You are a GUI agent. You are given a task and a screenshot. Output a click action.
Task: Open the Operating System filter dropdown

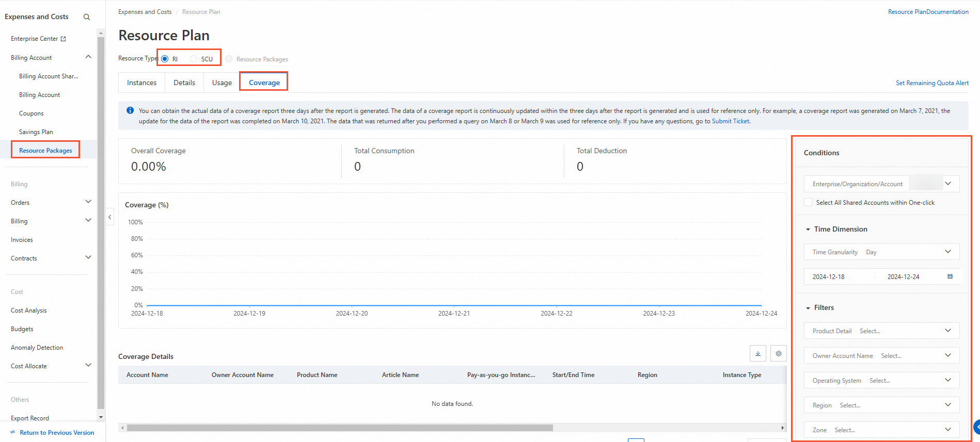[x=882, y=380]
